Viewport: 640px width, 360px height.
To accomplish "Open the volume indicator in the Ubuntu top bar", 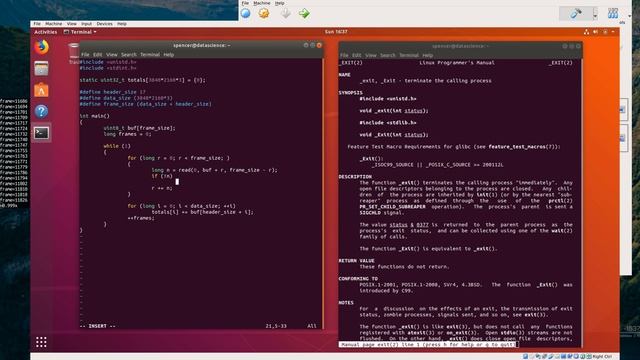I will [x=596, y=32].
